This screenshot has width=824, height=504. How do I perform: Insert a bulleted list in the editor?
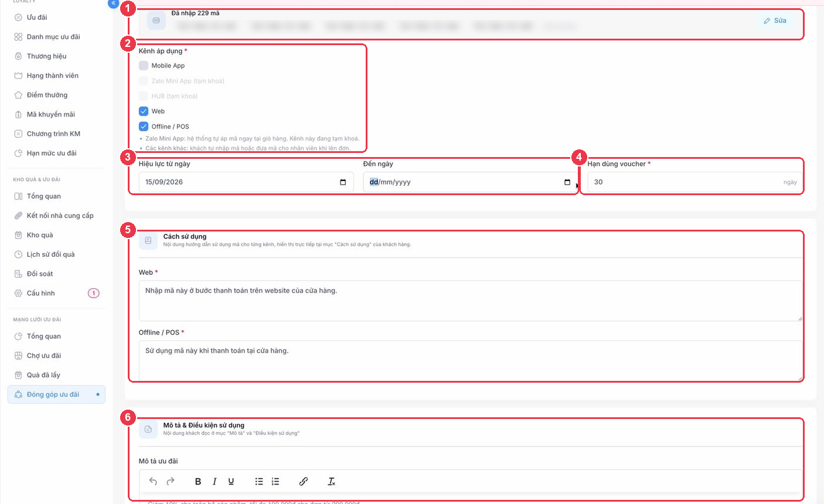pos(259,481)
